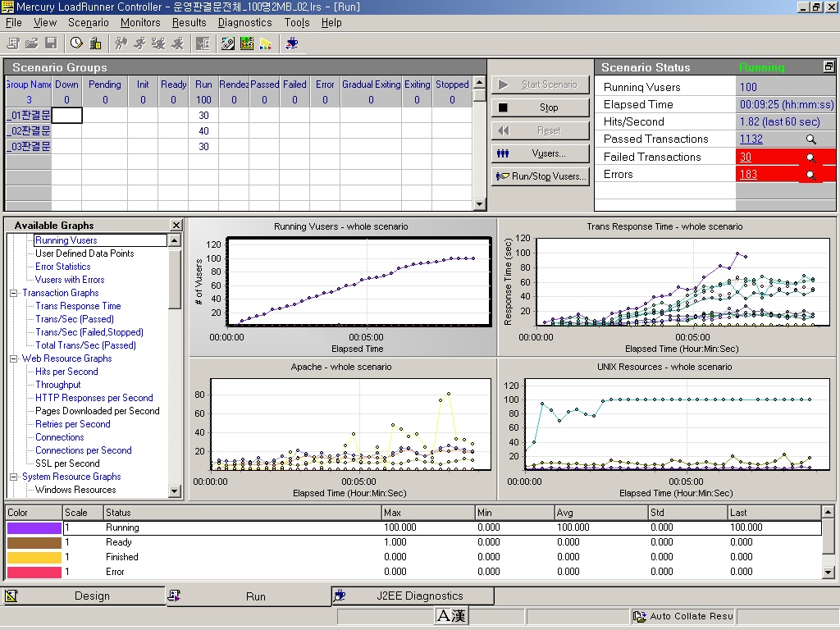Open the Results menu
This screenshot has width=840, height=630.
click(189, 22)
